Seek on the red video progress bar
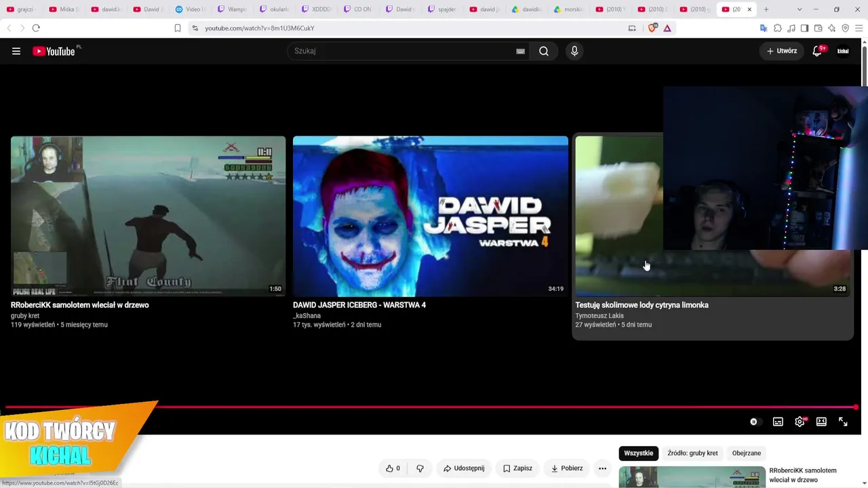Viewport: 868px width, 488px height. 431,407
